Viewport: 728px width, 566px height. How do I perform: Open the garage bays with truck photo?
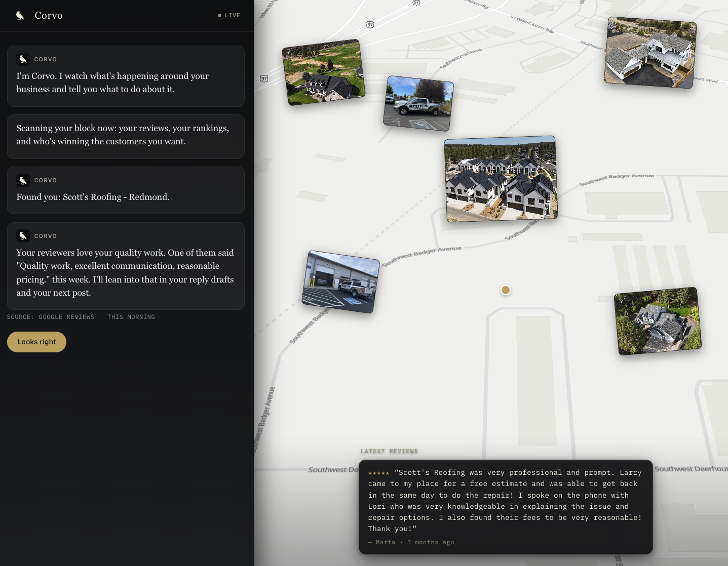pyautogui.click(x=340, y=281)
